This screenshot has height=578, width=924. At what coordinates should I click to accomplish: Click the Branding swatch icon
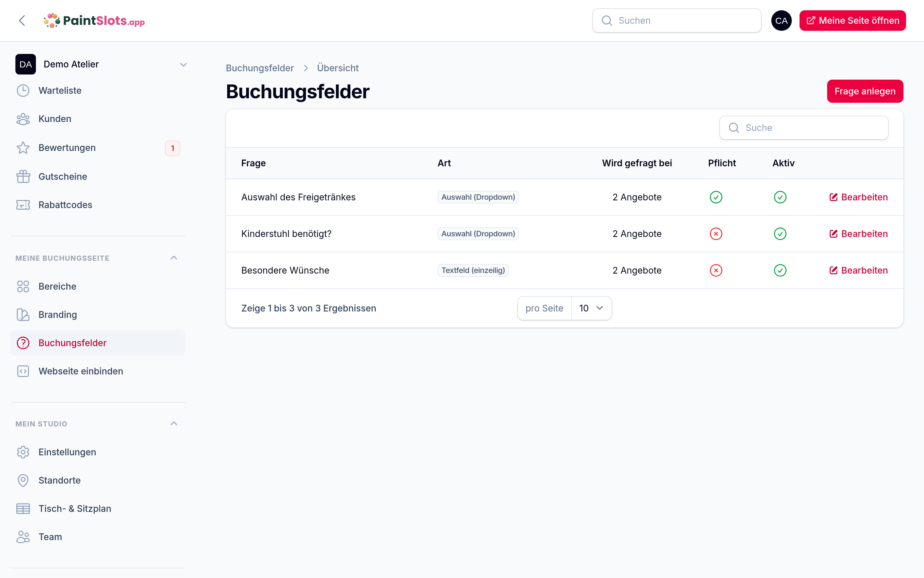pyautogui.click(x=23, y=315)
